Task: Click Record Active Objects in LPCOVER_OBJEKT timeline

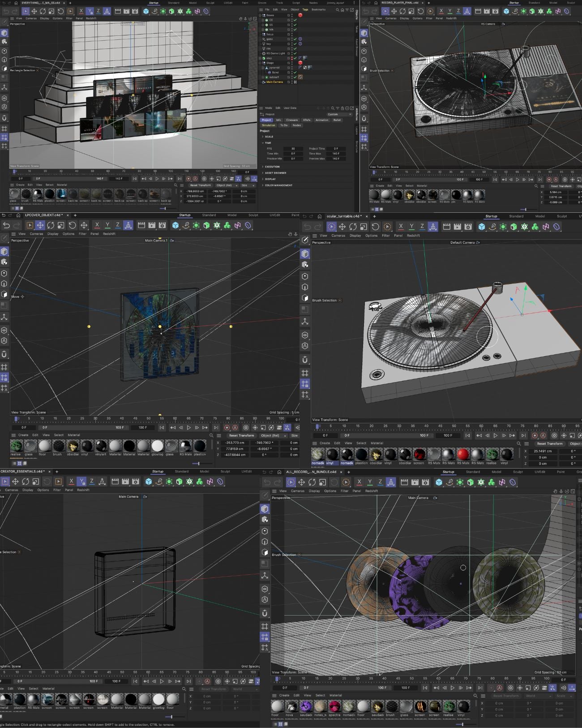Action: [227, 427]
